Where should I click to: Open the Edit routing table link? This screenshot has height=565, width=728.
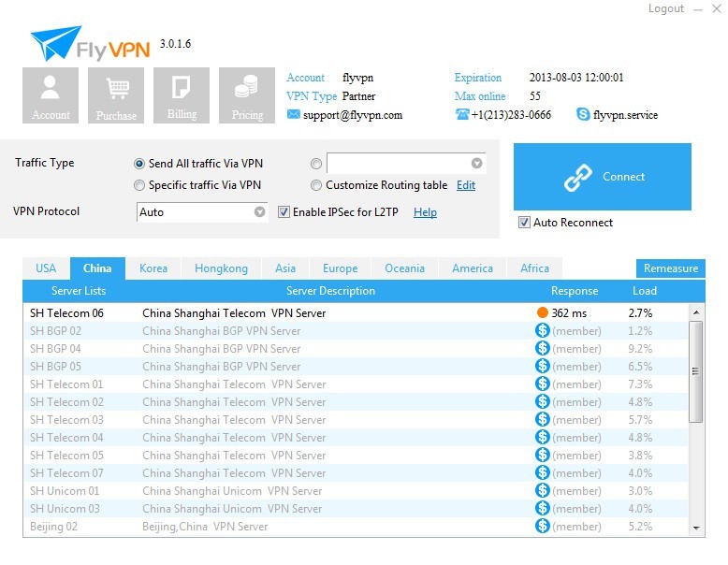[466, 185]
